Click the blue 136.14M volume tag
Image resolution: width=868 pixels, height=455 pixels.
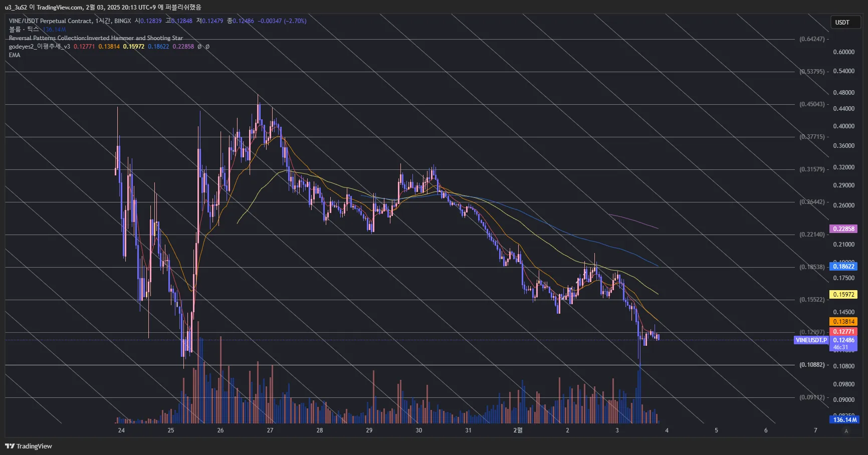point(845,420)
